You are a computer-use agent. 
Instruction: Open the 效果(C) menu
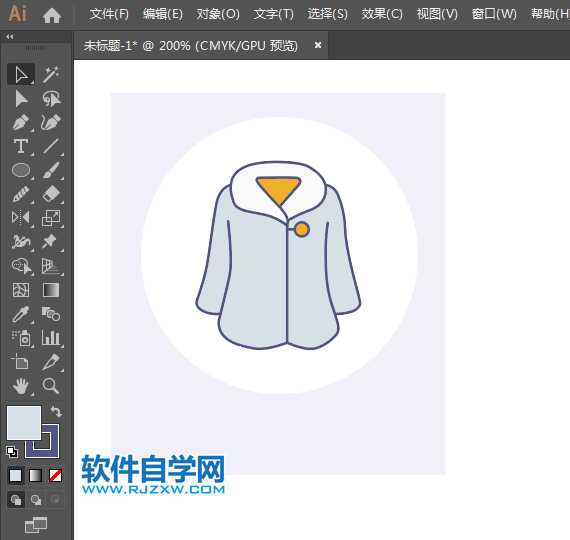pyautogui.click(x=382, y=14)
